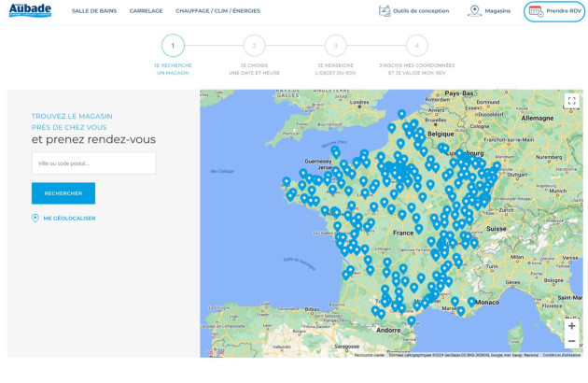Select the northernmost store pin above Belgique
This screenshot has height=383, width=588.
[401, 114]
